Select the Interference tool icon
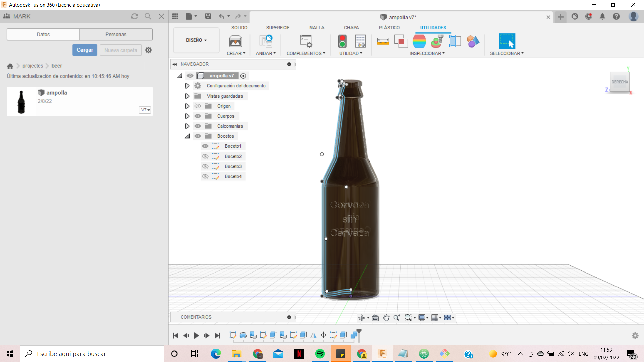 click(x=401, y=42)
